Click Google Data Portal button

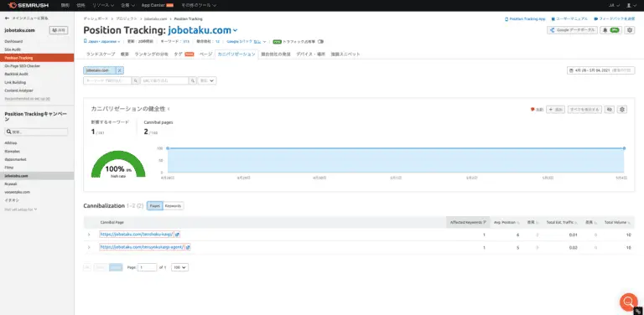572,30
